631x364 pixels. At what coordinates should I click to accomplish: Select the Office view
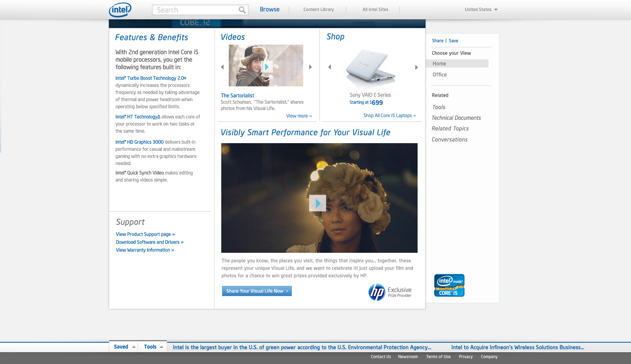pos(440,75)
